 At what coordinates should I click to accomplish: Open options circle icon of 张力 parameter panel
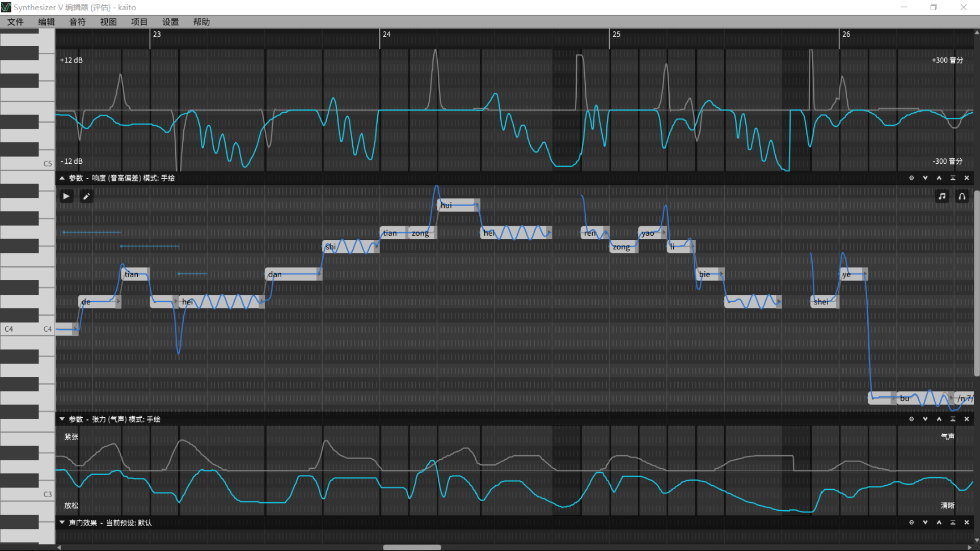(911, 419)
